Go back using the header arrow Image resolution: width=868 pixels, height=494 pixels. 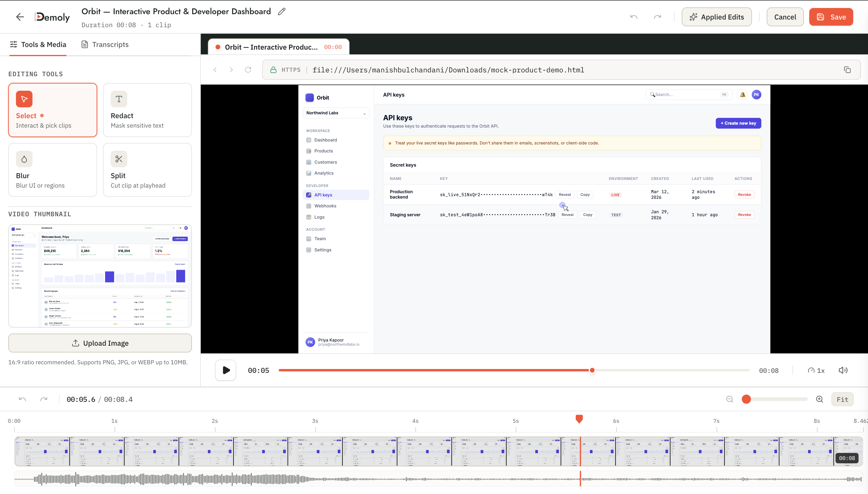20,17
